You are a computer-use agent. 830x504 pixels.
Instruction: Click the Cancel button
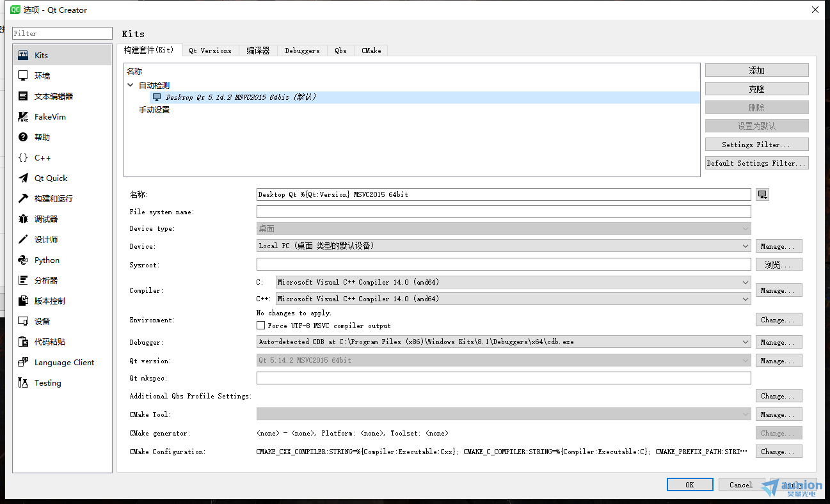click(x=741, y=485)
